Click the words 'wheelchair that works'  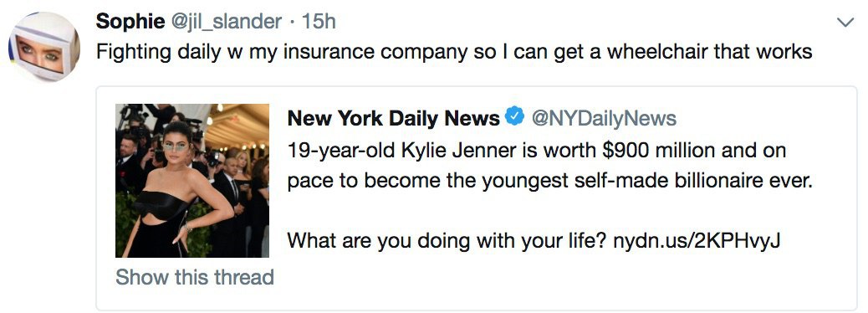[709, 52]
